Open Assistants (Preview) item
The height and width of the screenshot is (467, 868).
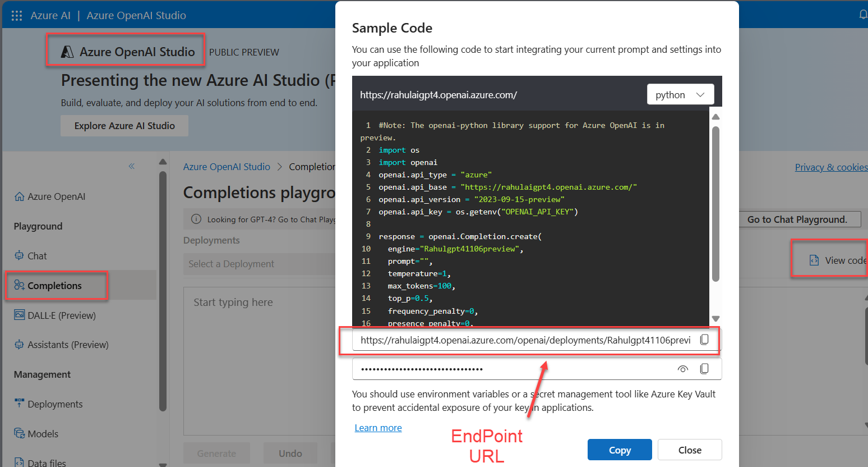61,345
